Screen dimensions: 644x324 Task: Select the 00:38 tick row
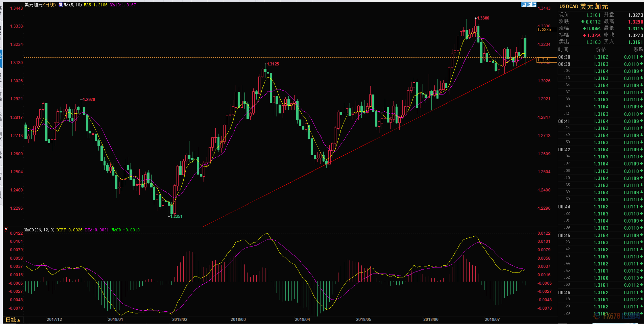[x=601, y=57]
